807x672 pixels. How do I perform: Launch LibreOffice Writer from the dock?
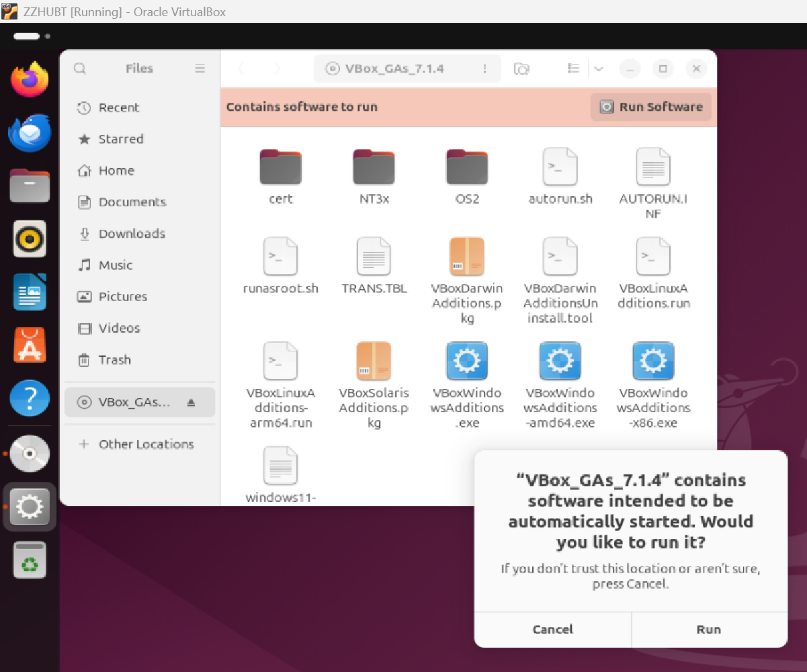(30, 292)
